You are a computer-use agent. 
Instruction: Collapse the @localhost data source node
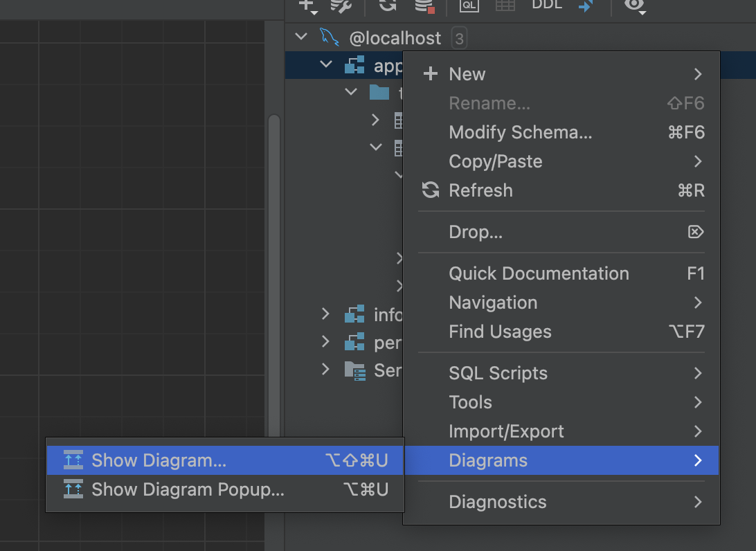pos(301,37)
